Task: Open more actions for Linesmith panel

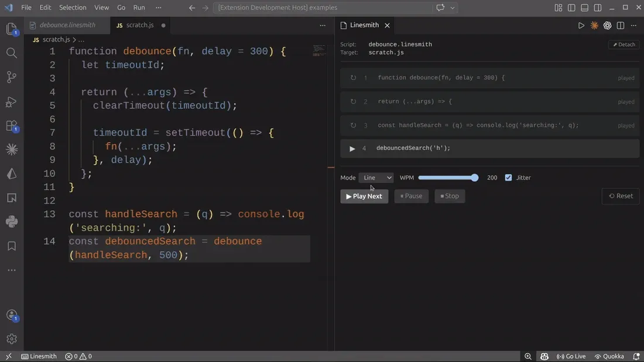Action: pyautogui.click(x=633, y=26)
